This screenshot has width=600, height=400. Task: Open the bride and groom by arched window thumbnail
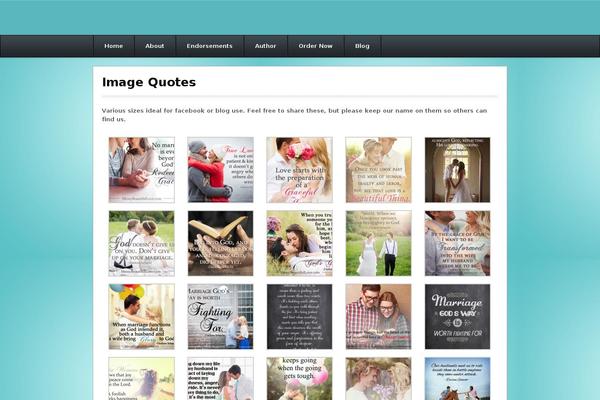457,170
